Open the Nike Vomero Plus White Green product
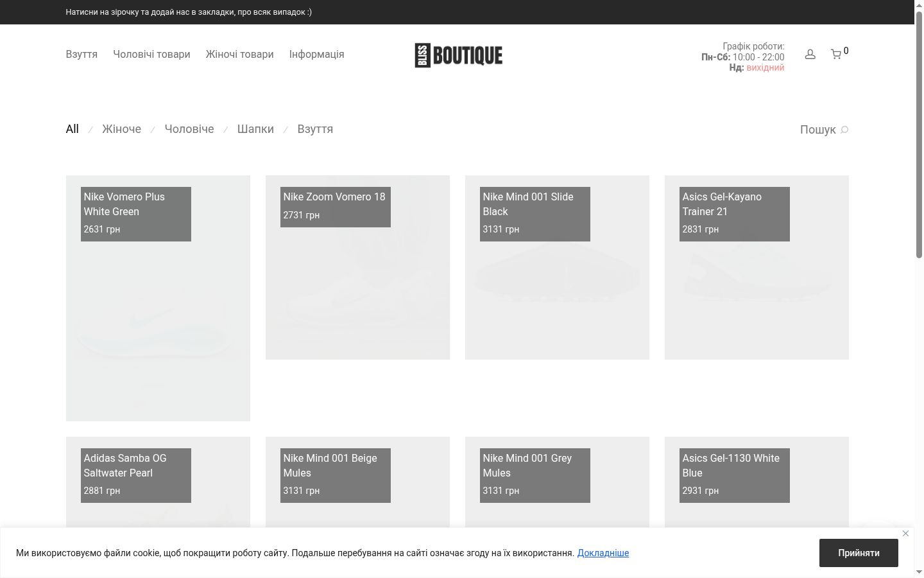This screenshot has width=924, height=578. 158,298
